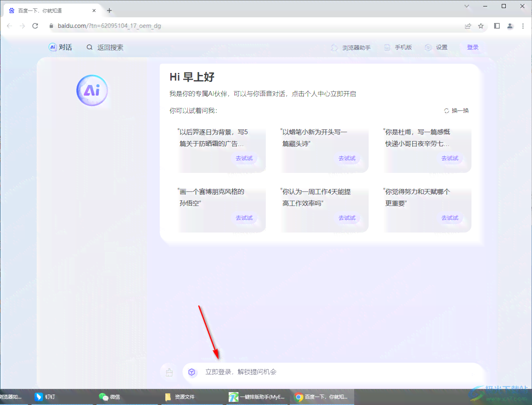Open 设置 settings menu
This screenshot has height=405, width=532.
click(442, 47)
